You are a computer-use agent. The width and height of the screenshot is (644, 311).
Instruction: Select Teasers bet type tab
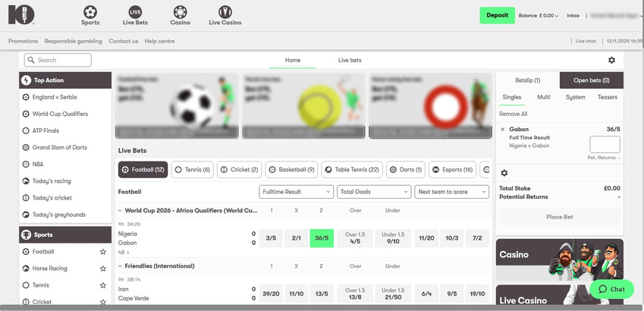pos(608,97)
